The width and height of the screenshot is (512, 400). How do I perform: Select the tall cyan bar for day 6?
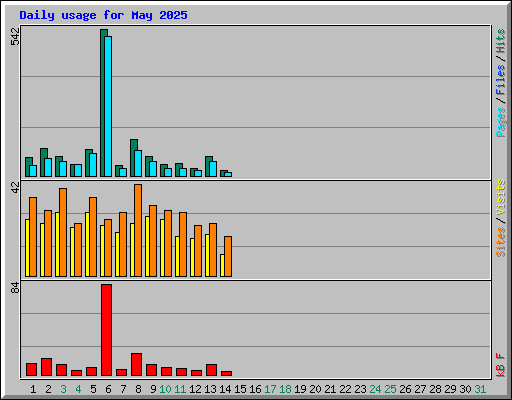[108, 106]
